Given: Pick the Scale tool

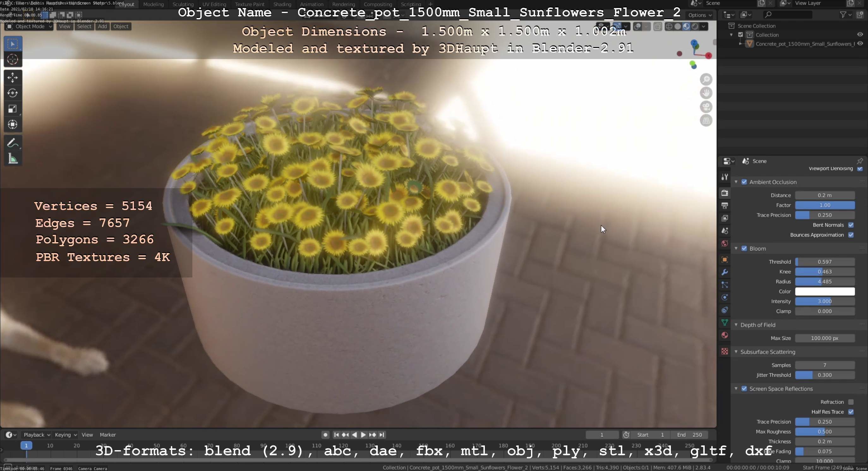Looking at the screenshot, I should pyautogui.click(x=12, y=109).
